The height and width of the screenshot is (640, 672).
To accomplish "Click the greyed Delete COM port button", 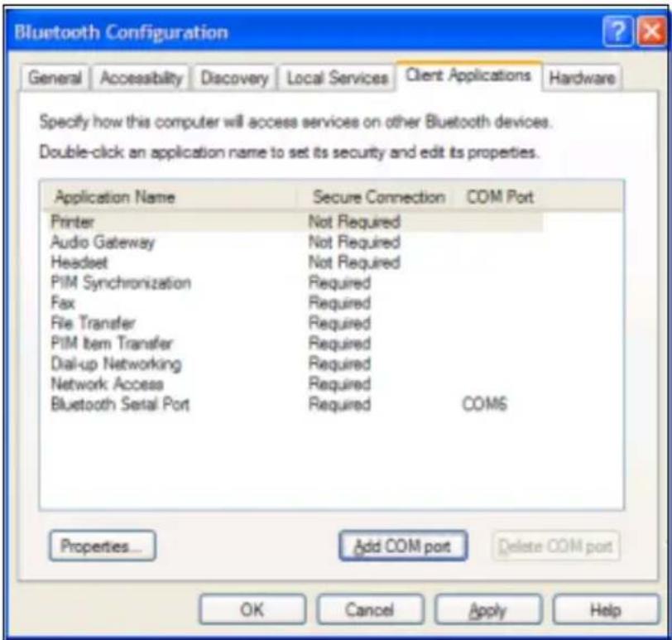I will (x=555, y=546).
